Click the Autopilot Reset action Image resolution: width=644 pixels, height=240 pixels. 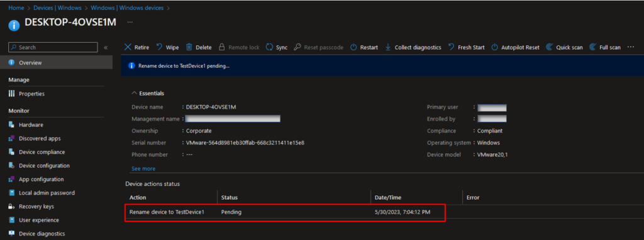tap(516, 47)
